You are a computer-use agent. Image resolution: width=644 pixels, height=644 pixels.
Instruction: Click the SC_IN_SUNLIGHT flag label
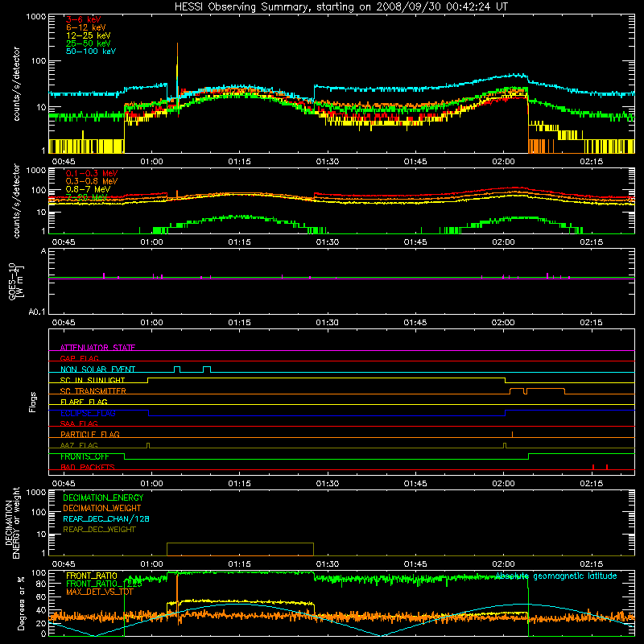pos(93,380)
